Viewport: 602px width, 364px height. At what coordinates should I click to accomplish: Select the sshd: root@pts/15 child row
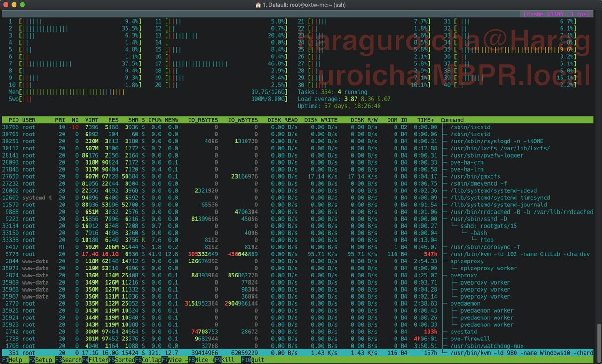click(298, 226)
